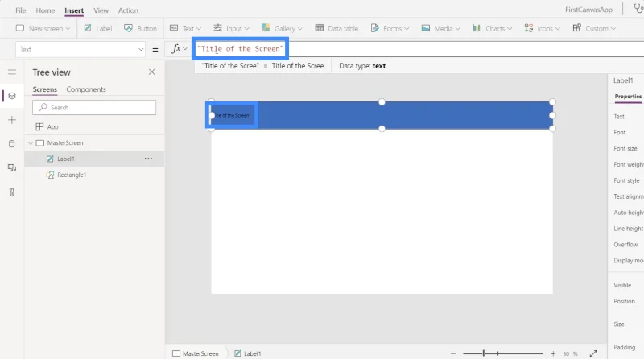Image resolution: width=644 pixels, height=359 pixels.
Task: Select Label1 in the tree view
Action: [x=66, y=159]
